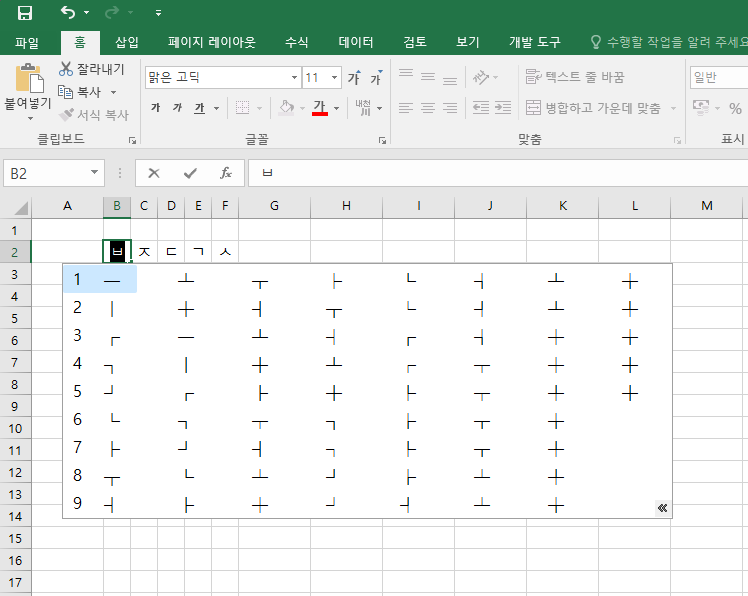Screen dimensions: 748x596
Task: Toggle underline 가 formatting
Action: pyautogui.click(x=199, y=108)
